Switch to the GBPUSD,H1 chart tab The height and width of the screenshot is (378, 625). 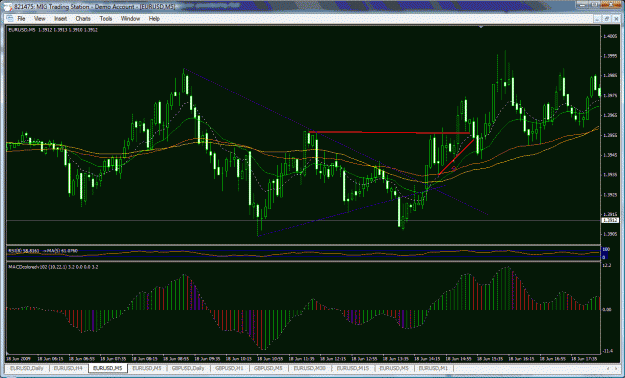point(230,368)
